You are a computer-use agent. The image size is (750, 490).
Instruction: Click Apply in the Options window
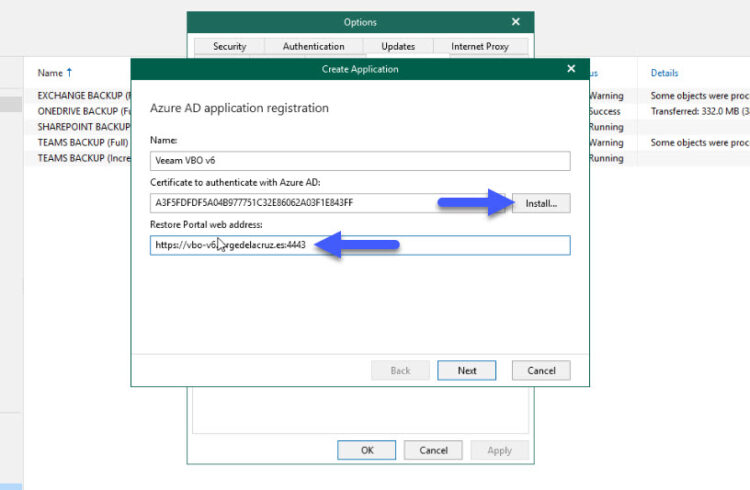coord(500,450)
